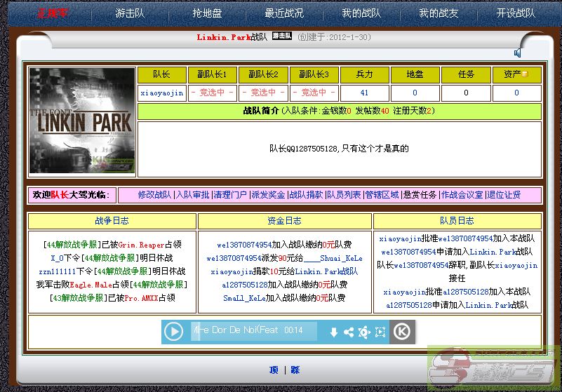Open 最近战况 in the navigation bar
The width and height of the screenshot is (562, 392).
pos(284,13)
